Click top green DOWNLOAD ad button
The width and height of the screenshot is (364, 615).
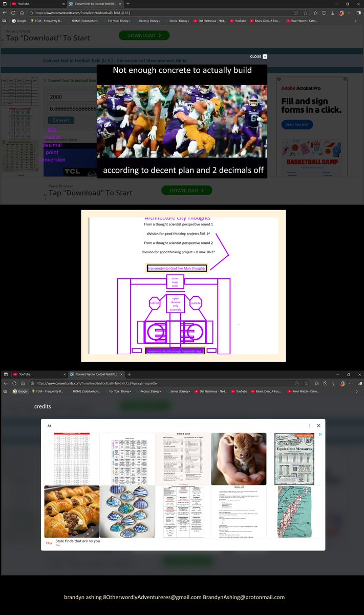(144, 35)
